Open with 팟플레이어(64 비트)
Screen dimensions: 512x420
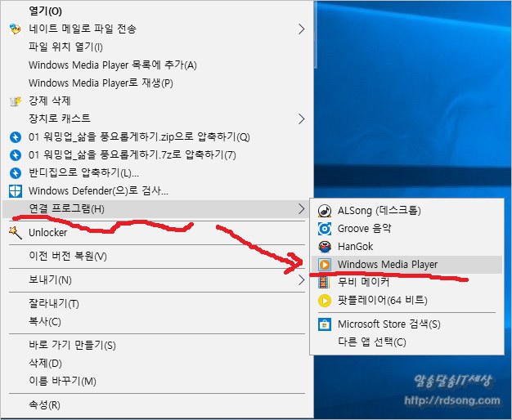pyautogui.click(x=406, y=301)
